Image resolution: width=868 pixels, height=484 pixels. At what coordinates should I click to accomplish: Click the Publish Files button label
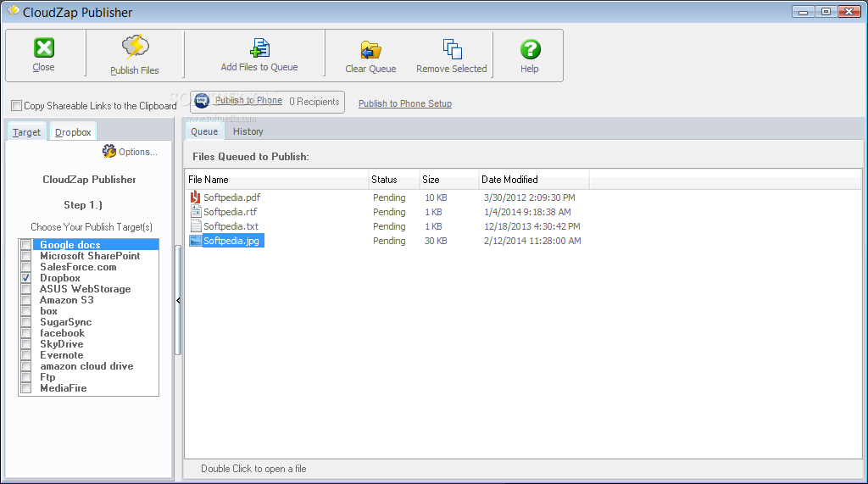coord(135,70)
